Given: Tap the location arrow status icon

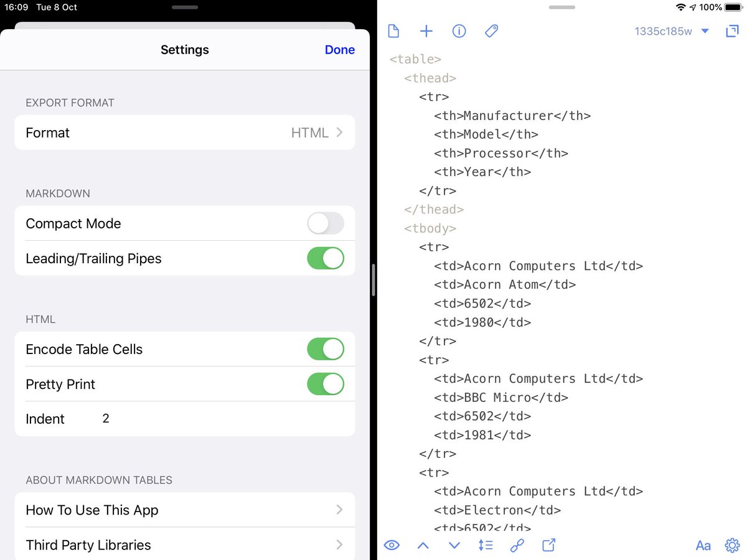Looking at the screenshot, I should coord(693,7).
